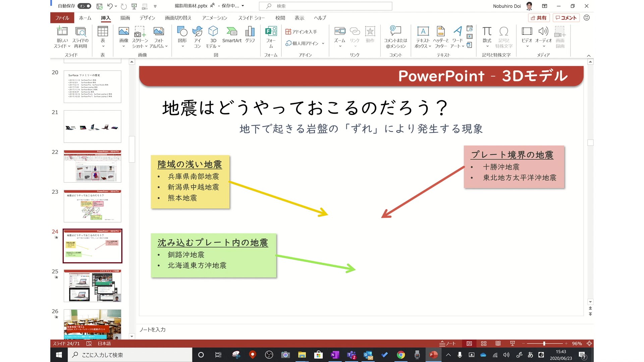Insert a chart using グラフ
Viewport: 644px width, 362px height.
pos(250,35)
